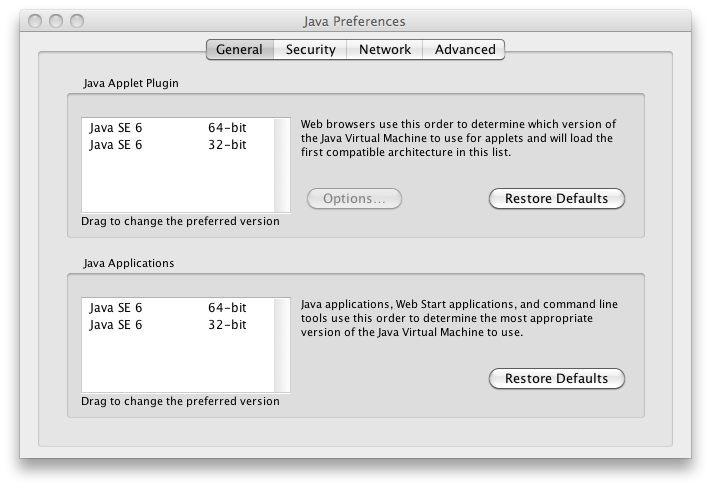Open the Security tab

[x=310, y=49]
